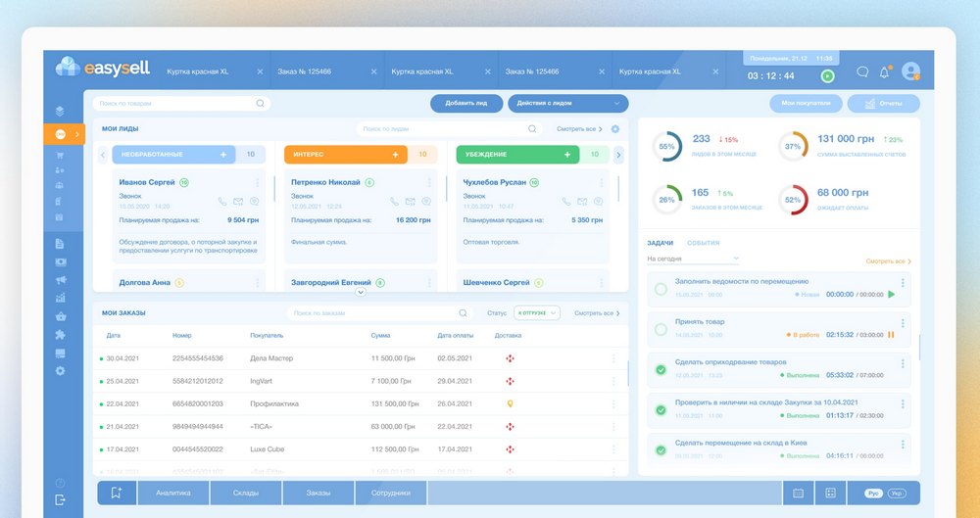Click the gear icon in Мои лиды panel
Viewport: 980px width, 518px height.
(x=615, y=128)
